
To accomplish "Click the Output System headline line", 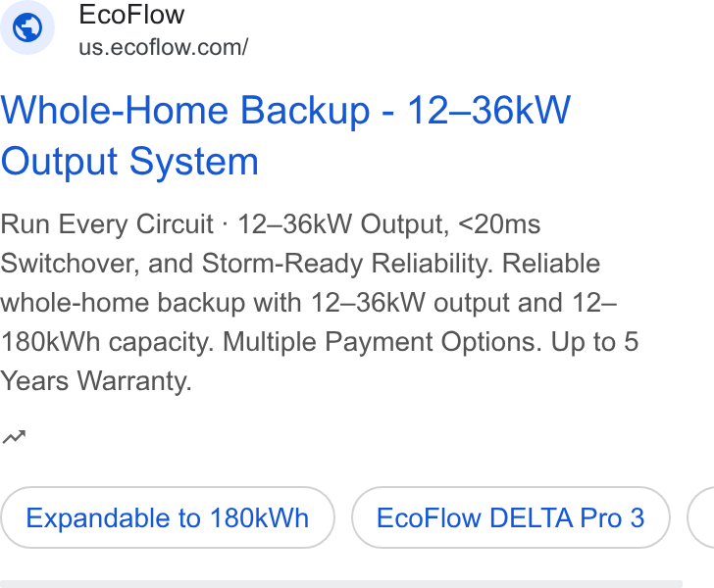I will [129, 161].
